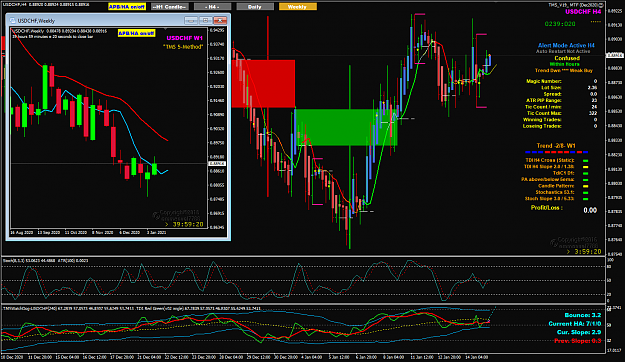Click the Trend -2/8- W1 heading
The height and width of the screenshot is (362, 625).
click(x=556, y=146)
